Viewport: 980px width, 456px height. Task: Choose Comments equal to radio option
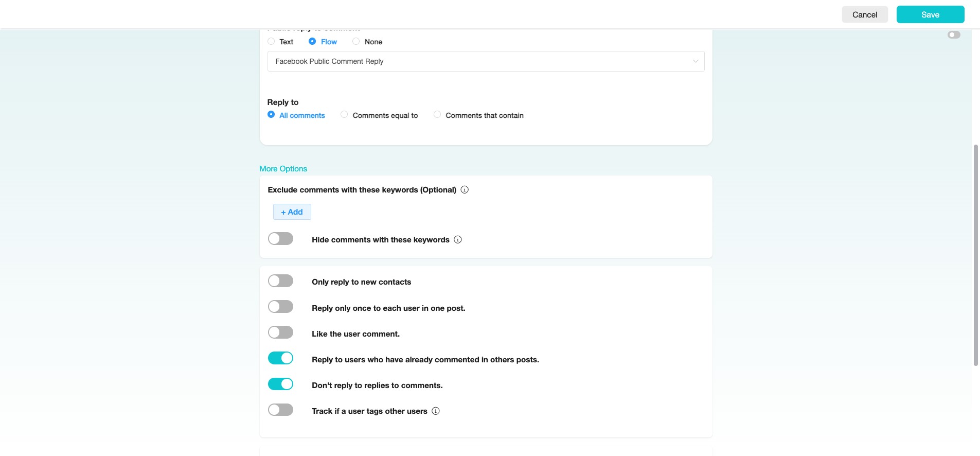[344, 115]
